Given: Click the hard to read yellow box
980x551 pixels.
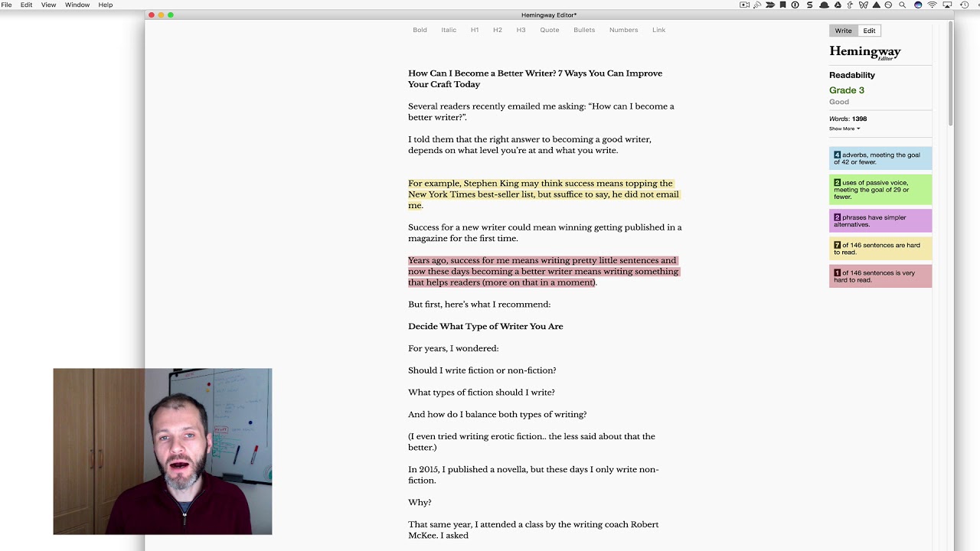Looking at the screenshot, I should point(880,249).
